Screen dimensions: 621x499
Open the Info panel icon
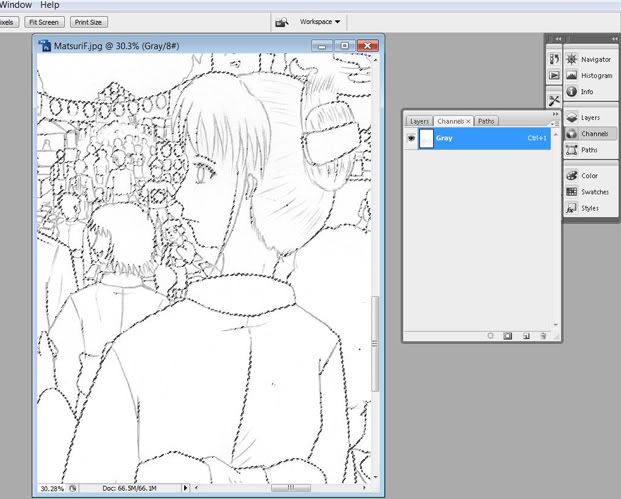click(x=571, y=91)
